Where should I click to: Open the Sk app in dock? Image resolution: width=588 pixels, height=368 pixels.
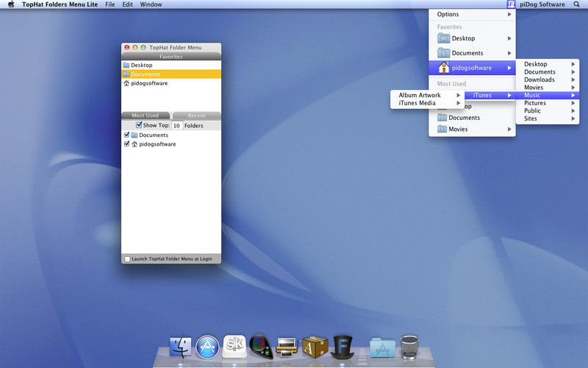234,346
